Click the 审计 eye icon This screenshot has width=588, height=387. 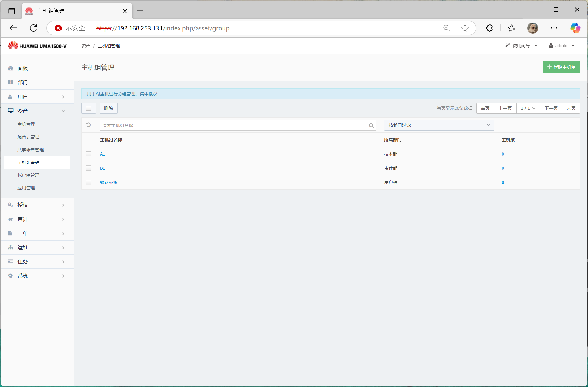click(x=11, y=219)
